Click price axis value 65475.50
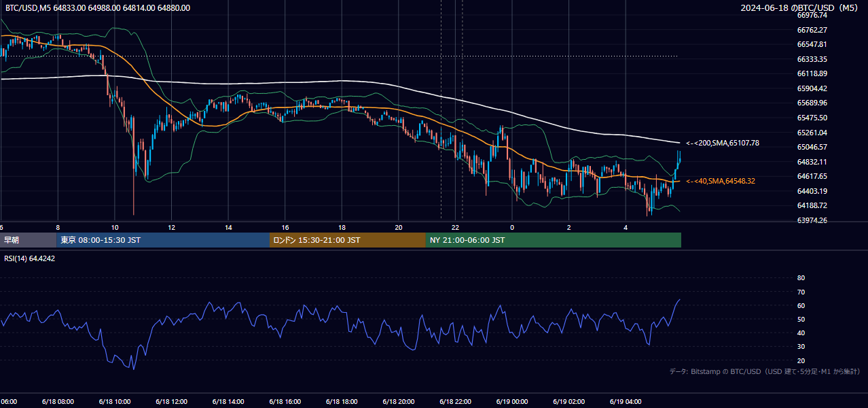The image size is (868, 408). (812, 118)
